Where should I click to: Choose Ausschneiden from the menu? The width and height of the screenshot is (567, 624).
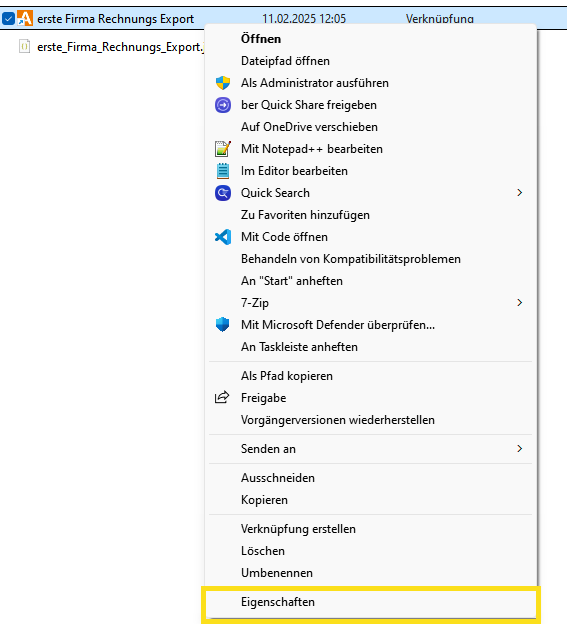pos(370,478)
